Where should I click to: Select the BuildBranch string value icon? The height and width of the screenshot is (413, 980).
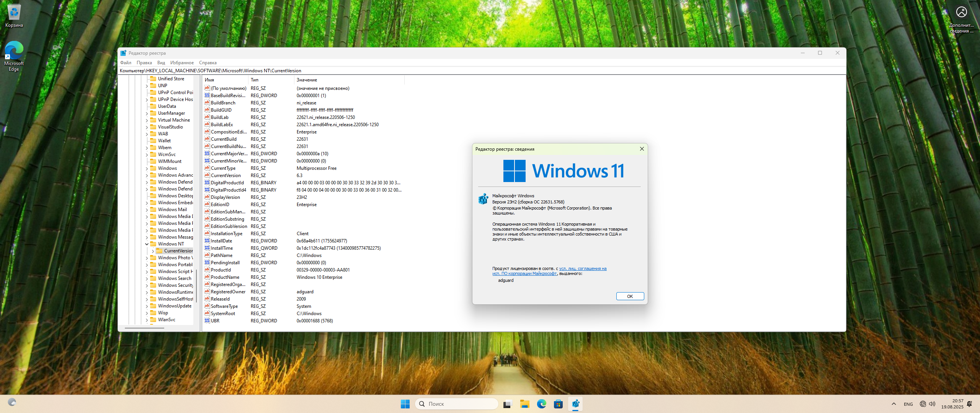click(x=207, y=102)
